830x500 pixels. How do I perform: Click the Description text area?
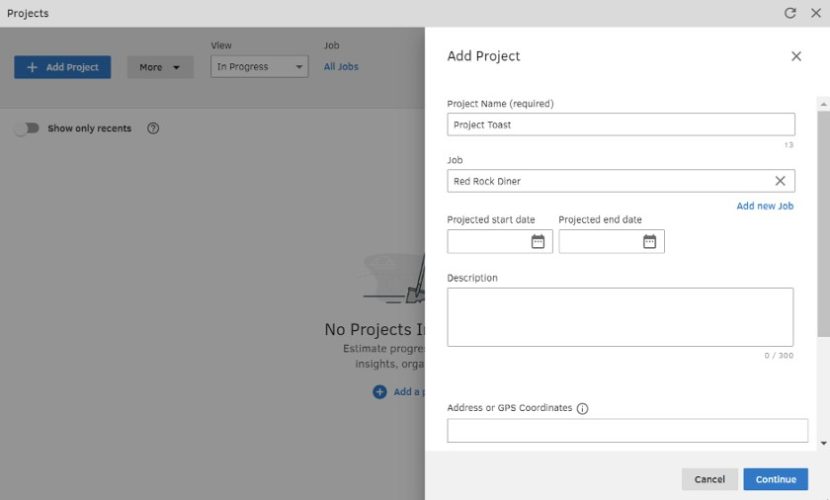point(620,317)
